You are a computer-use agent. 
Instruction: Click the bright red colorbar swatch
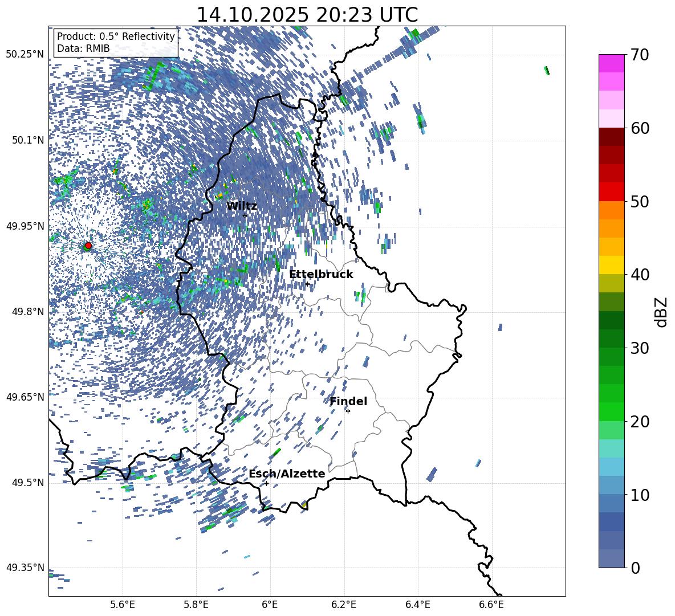click(611, 192)
